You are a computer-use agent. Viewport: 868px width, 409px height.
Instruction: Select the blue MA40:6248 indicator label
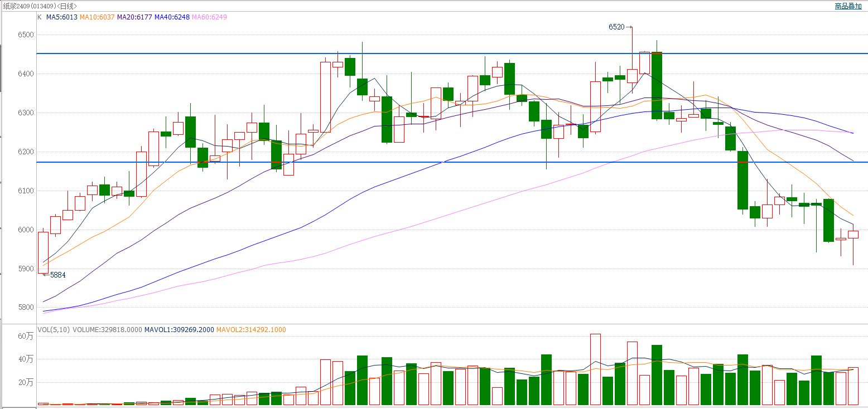[x=172, y=17]
